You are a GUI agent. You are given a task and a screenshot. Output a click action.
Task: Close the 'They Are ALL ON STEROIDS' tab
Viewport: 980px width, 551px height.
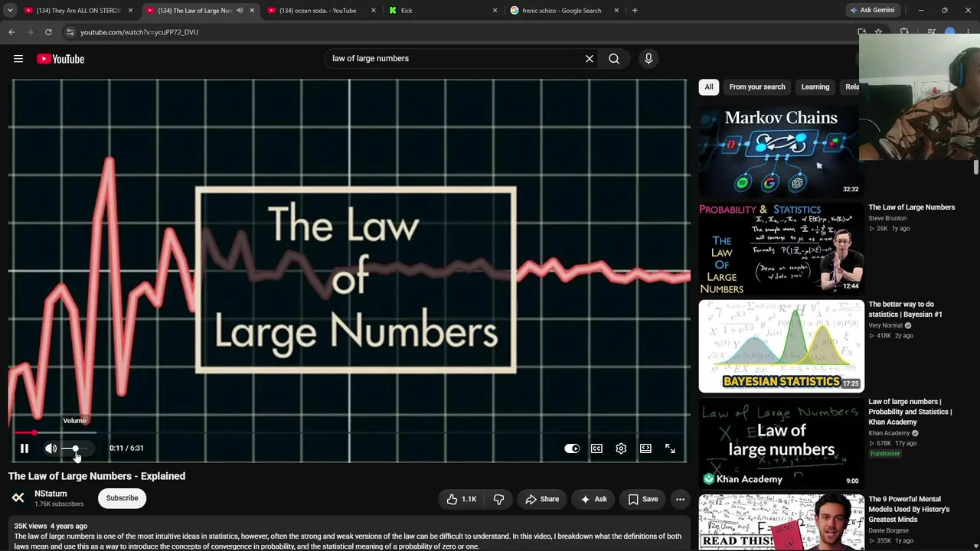130,11
